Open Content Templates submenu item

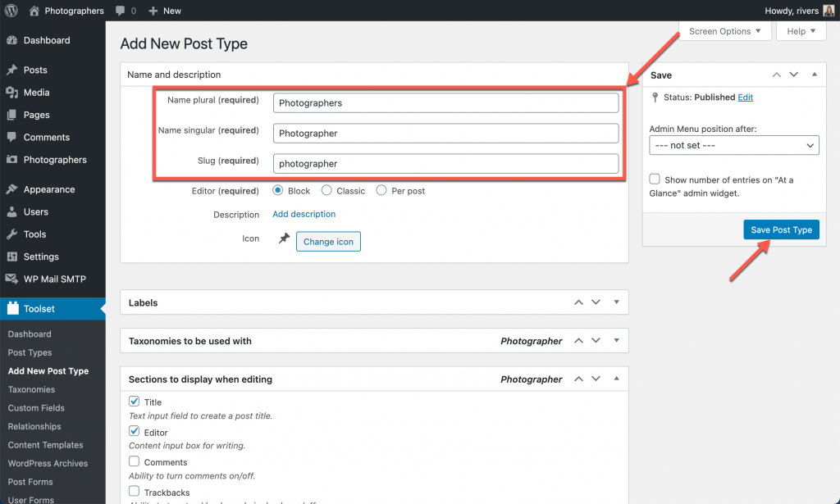(46, 445)
